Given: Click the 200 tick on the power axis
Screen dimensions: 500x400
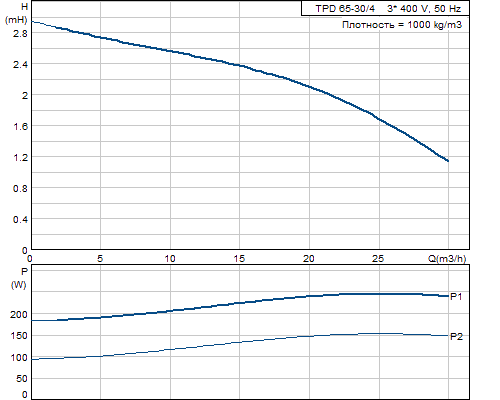Looking at the screenshot, I should point(19,314).
